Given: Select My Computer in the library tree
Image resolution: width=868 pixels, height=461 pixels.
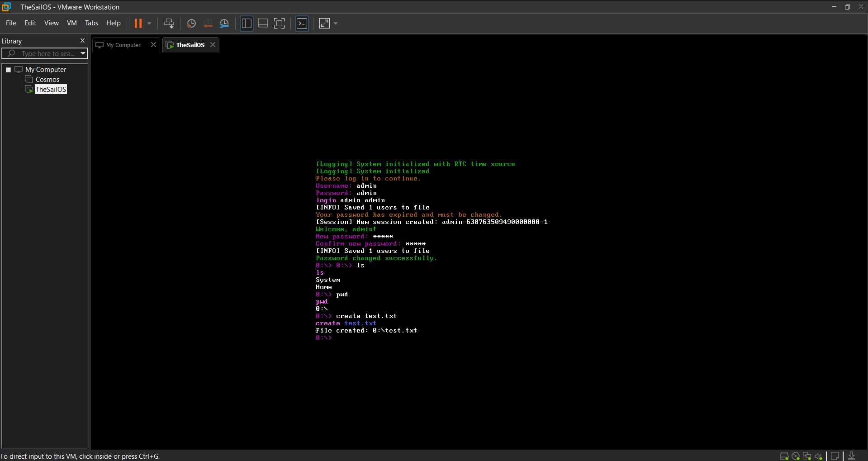Looking at the screenshot, I should tap(46, 70).
